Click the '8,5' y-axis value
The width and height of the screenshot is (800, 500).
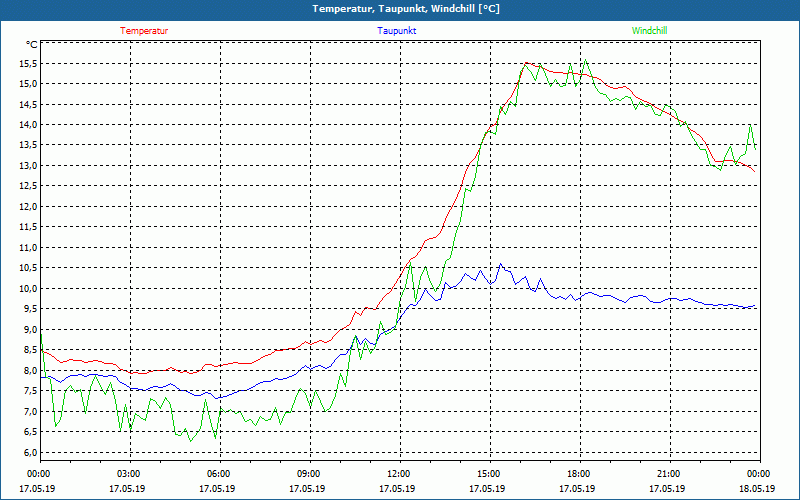point(31,350)
